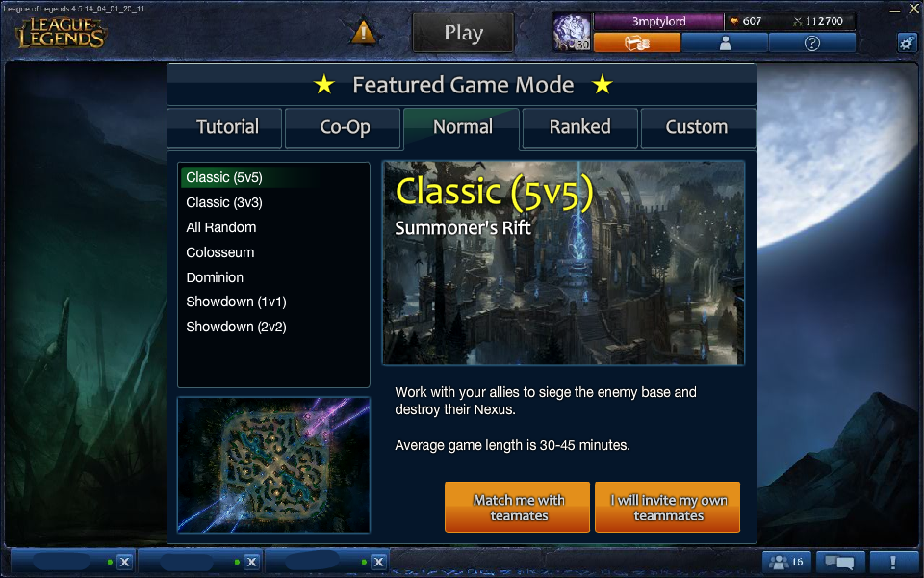Select All Random in mode list
The height and width of the screenshot is (578, 924).
[x=221, y=227]
